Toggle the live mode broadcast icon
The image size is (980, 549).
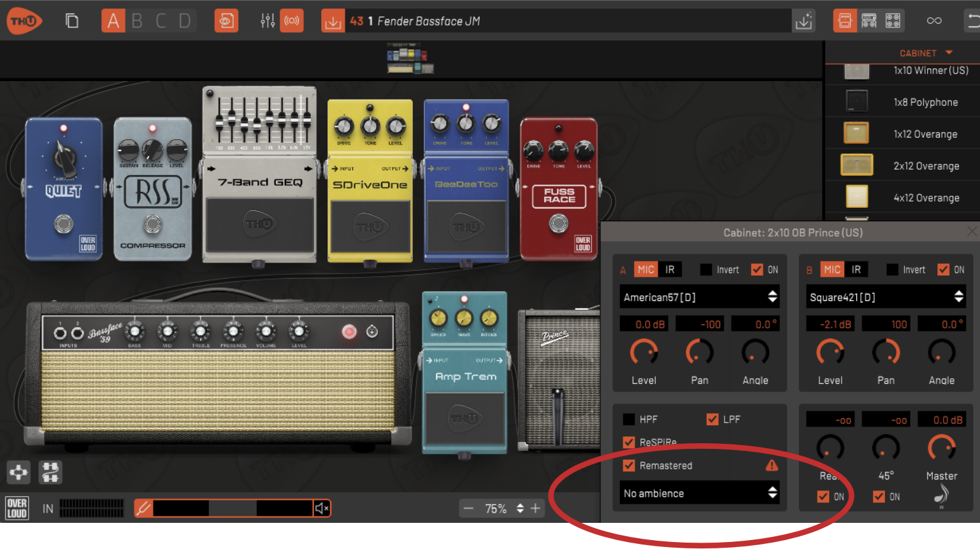[292, 21]
